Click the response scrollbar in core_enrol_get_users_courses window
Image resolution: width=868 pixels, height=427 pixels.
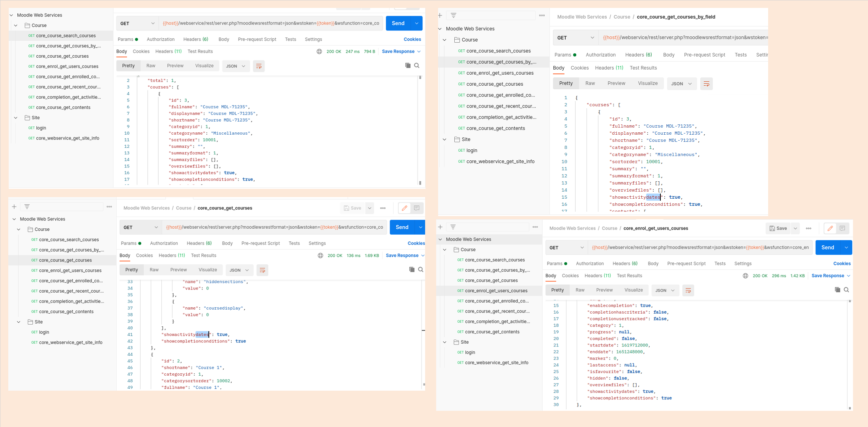coord(849,355)
